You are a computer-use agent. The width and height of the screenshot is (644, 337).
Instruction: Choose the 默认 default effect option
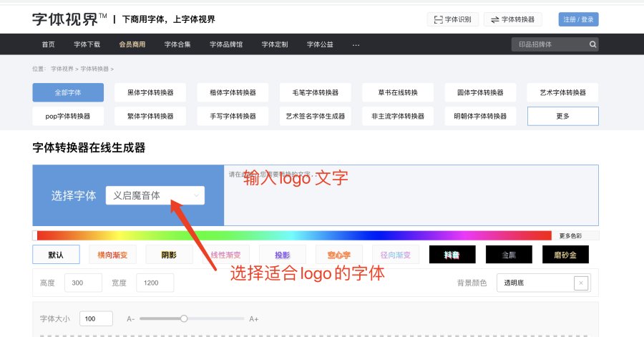[x=56, y=255]
